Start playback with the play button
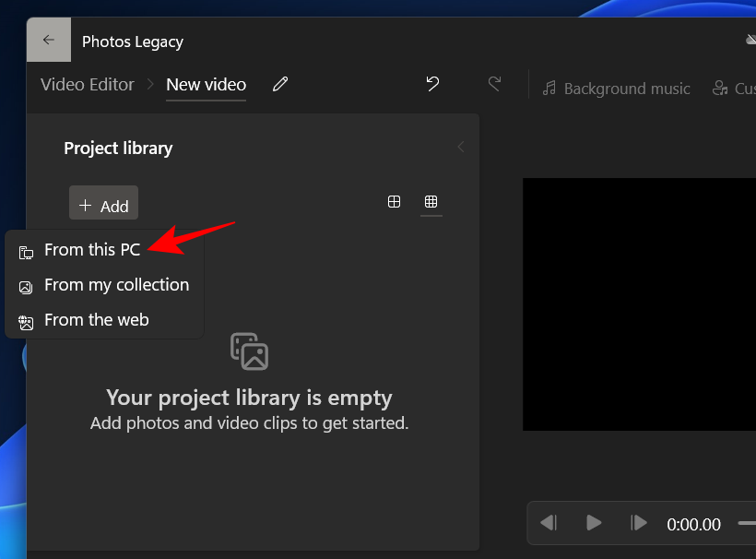 click(x=594, y=523)
